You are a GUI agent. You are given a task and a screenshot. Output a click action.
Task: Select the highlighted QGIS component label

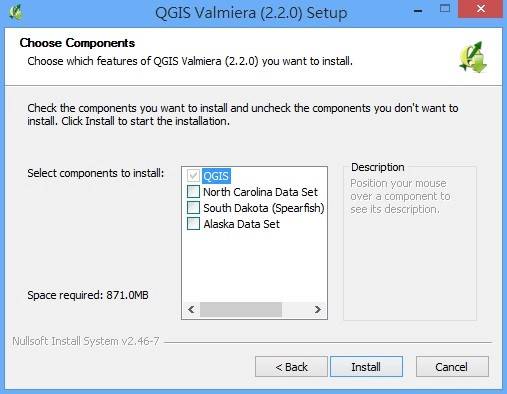216,176
